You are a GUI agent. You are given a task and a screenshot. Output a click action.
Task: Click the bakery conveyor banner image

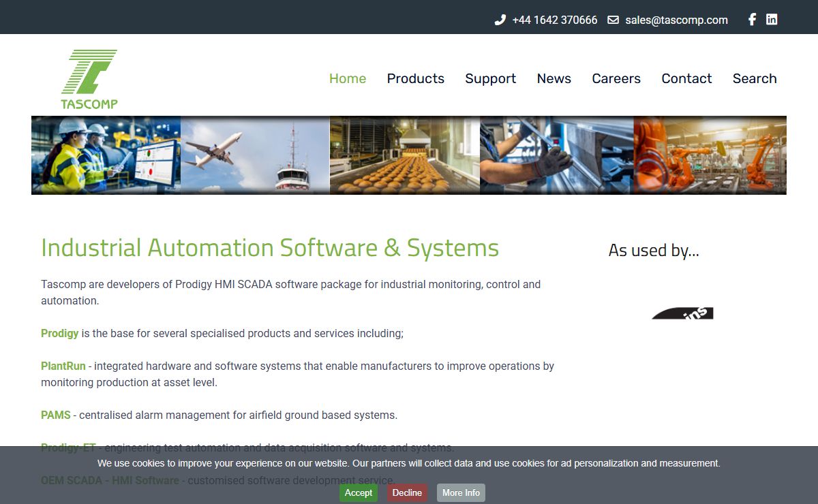[x=405, y=155]
